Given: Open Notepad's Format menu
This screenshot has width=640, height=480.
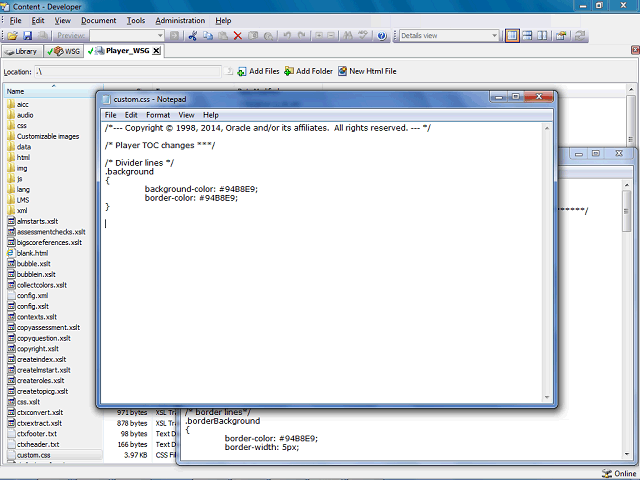Looking at the screenshot, I should point(158,115).
